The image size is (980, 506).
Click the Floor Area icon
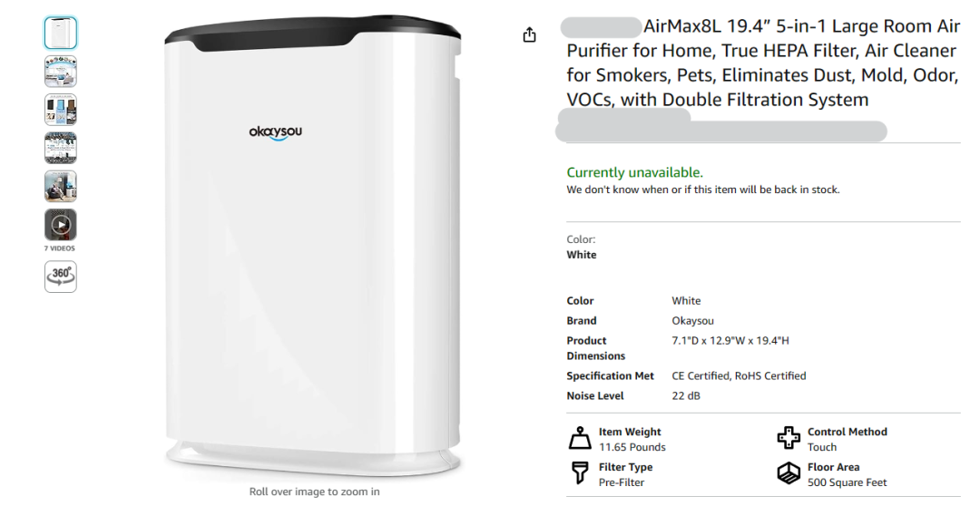point(789,472)
